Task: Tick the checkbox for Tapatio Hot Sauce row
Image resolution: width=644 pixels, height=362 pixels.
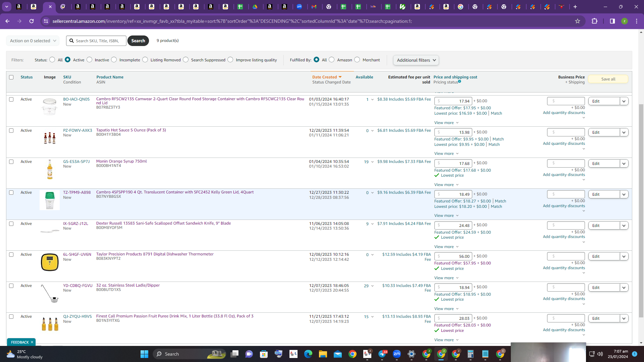Action: [11, 130]
